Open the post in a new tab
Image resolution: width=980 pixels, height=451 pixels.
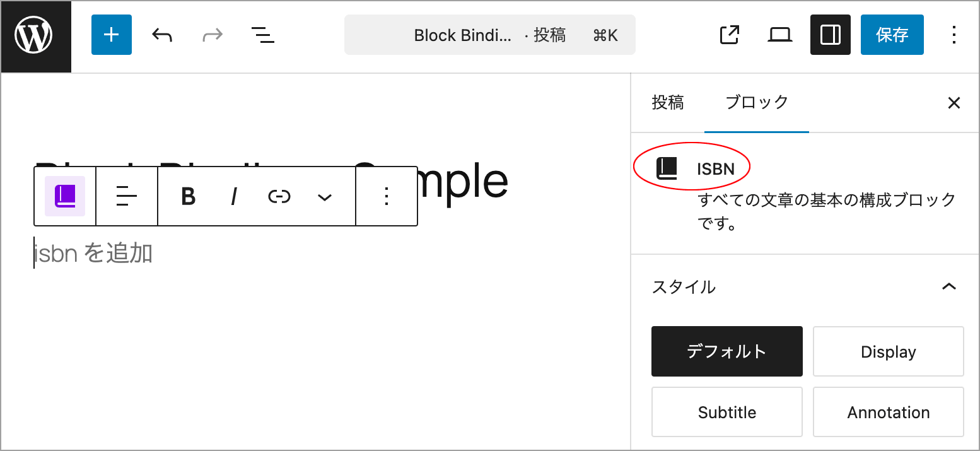coord(730,35)
